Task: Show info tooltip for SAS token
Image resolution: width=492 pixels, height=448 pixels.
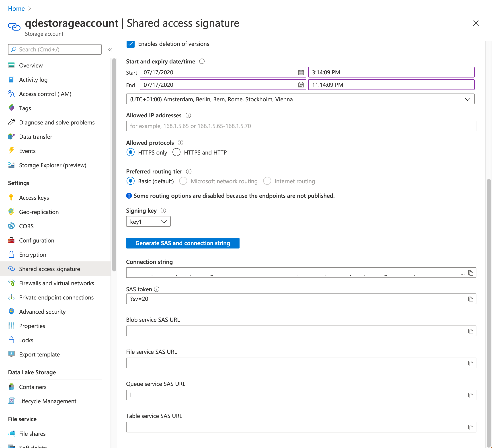Action: click(157, 289)
